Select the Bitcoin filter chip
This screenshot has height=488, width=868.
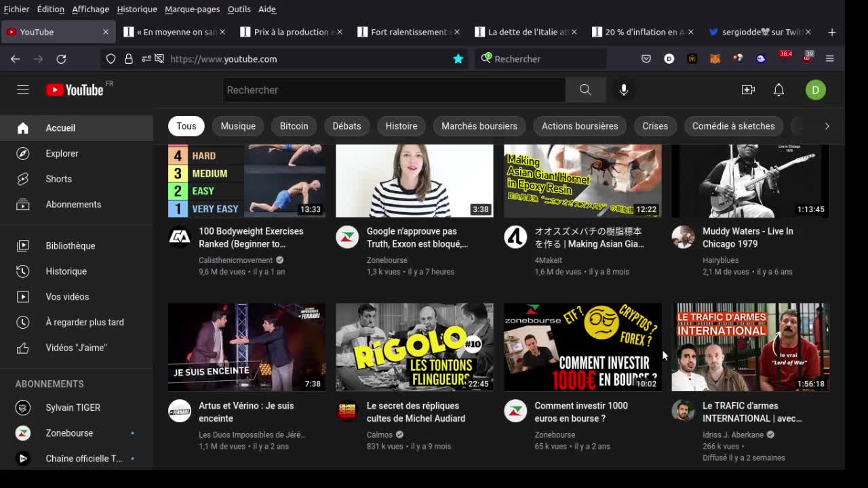coord(294,126)
